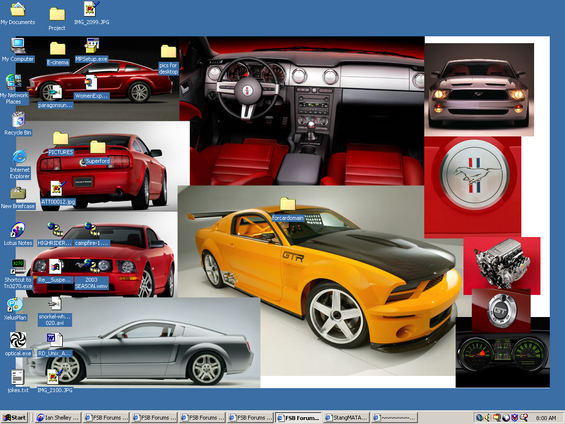Select the Superford folder
The height and width of the screenshot is (424, 565).
(98, 152)
